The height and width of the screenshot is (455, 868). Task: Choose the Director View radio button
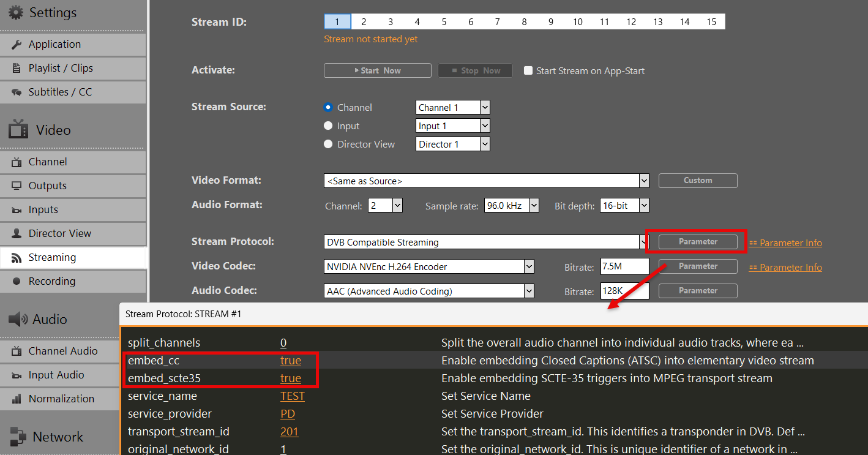[328, 145]
